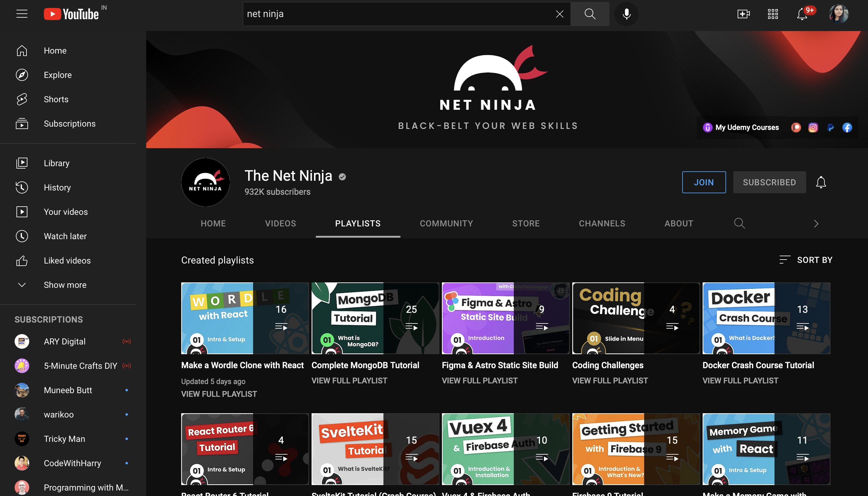The width and height of the screenshot is (868, 496).
Task: Toggle the SUBSCRIBED button
Action: [x=769, y=182]
